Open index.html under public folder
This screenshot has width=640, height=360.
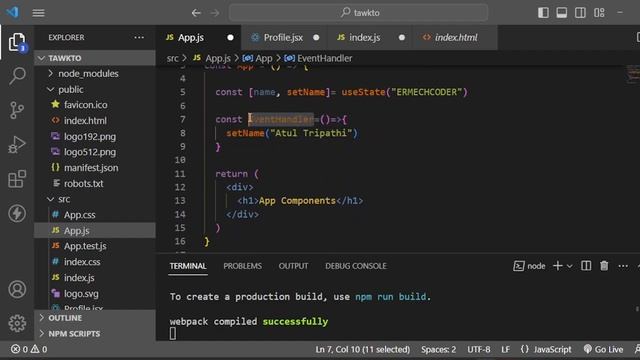95,121
